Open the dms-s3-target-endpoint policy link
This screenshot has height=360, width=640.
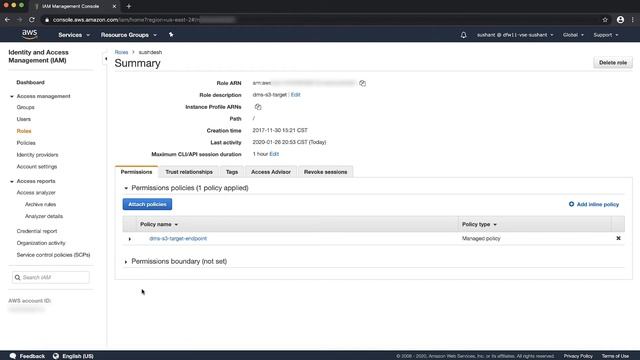(178, 238)
